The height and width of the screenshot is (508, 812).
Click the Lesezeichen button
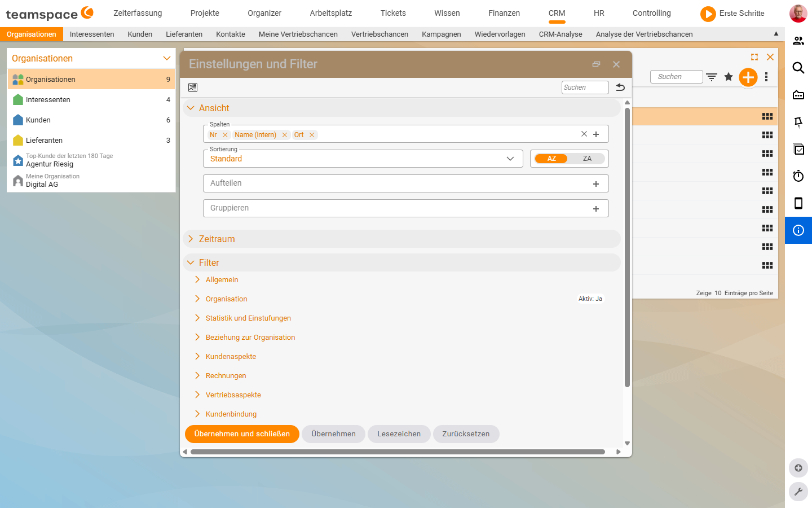(x=399, y=434)
